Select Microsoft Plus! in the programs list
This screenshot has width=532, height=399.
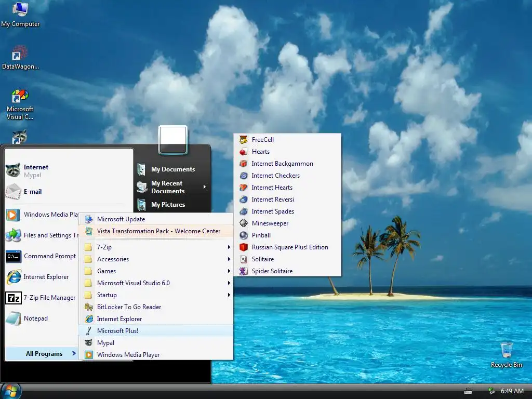coord(156,331)
